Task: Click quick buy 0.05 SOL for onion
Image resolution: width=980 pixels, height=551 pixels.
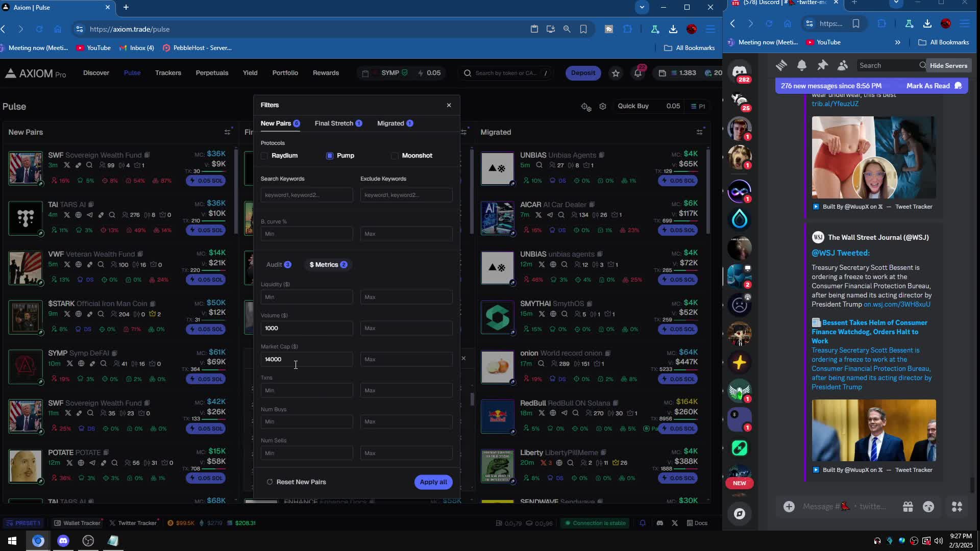Action: point(677,379)
